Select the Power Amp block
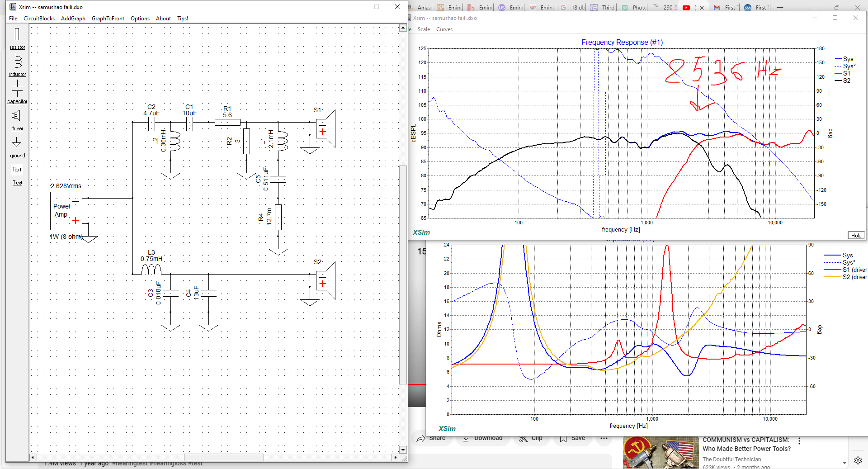 click(x=66, y=211)
